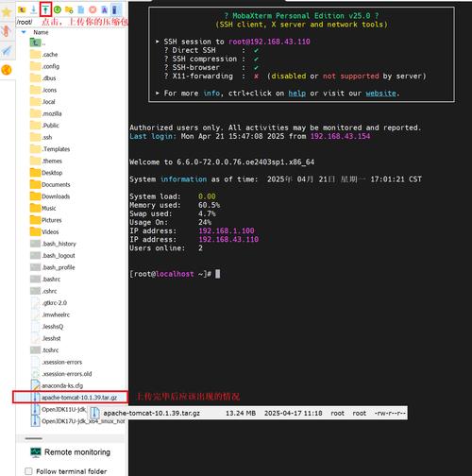This screenshot has width=472, height=476.
Task: Create a new file via blue page icon
Action: (x=81, y=9)
